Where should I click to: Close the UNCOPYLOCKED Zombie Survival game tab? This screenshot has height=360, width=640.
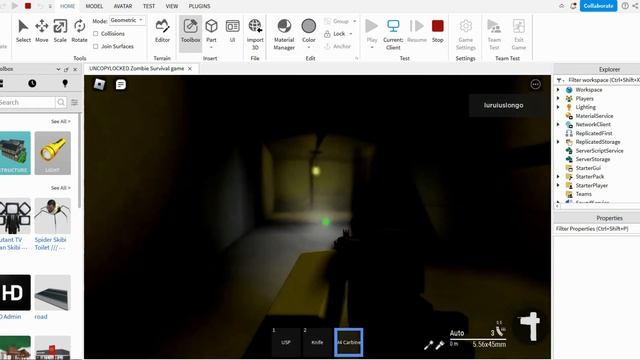pos(190,69)
